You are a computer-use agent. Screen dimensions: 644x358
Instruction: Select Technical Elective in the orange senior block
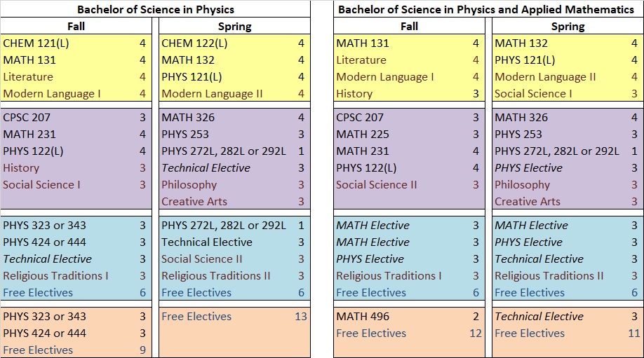[x=539, y=316]
